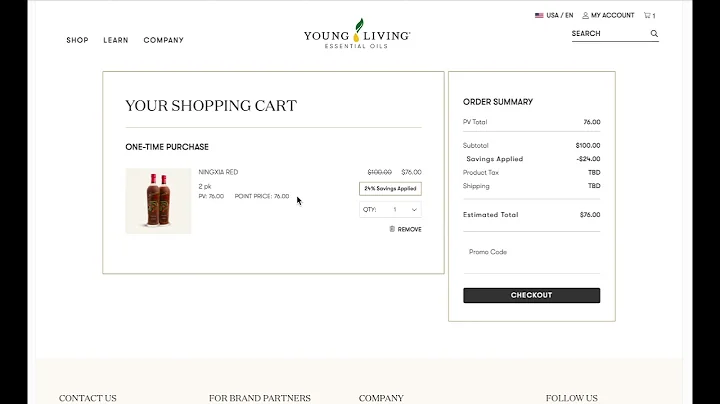Open the shopping cart icon in header
The image size is (720, 404).
tap(649, 15)
